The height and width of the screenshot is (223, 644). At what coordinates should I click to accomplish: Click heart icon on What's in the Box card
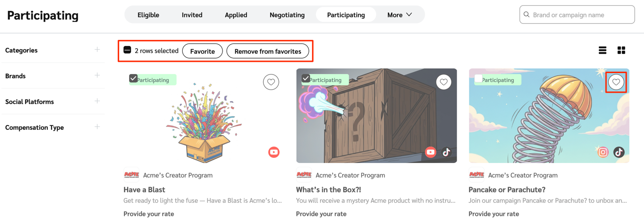(444, 82)
